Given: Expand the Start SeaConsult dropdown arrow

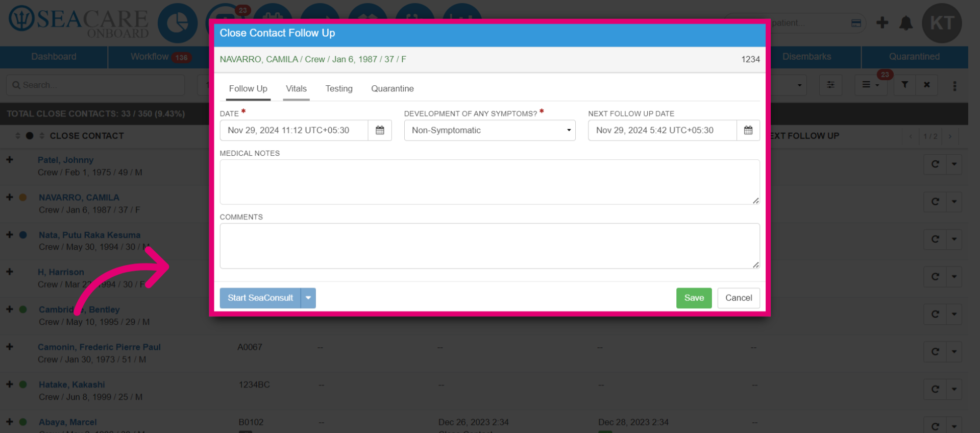Looking at the screenshot, I should tap(308, 298).
